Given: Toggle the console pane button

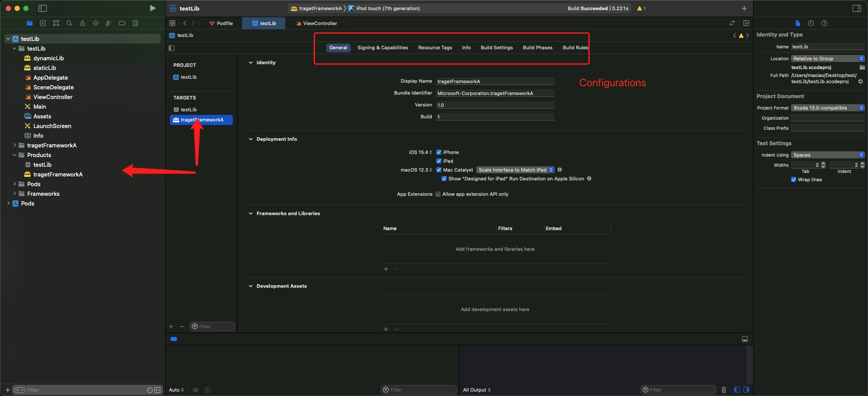Looking at the screenshot, I should point(746,390).
